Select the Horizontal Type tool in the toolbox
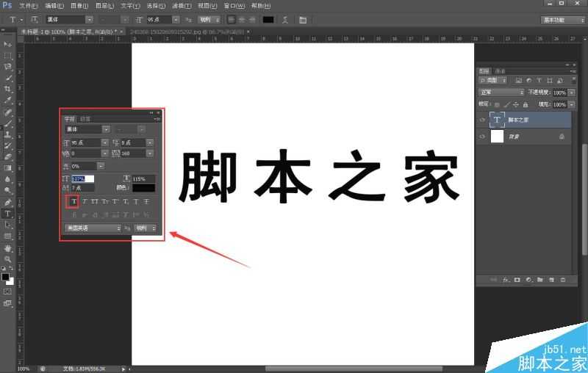The width and height of the screenshot is (588, 373). coord(8,214)
